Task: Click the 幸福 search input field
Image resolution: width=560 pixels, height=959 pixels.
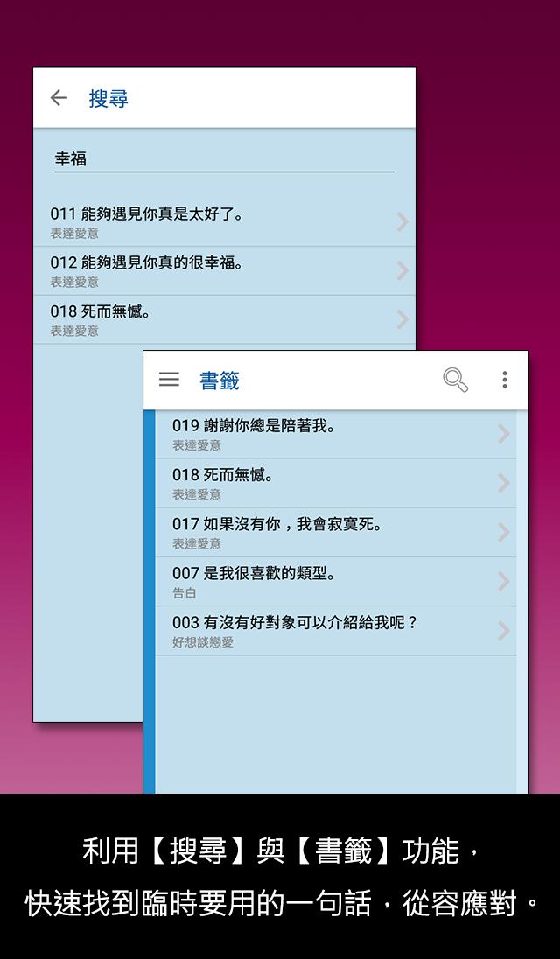Action: pyautogui.click(x=224, y=159)
